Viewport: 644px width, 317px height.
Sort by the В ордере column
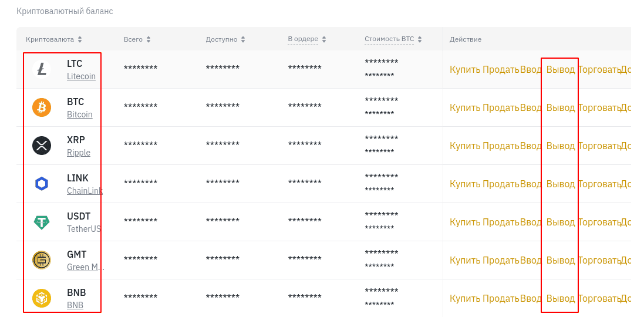tap(324, 39)
